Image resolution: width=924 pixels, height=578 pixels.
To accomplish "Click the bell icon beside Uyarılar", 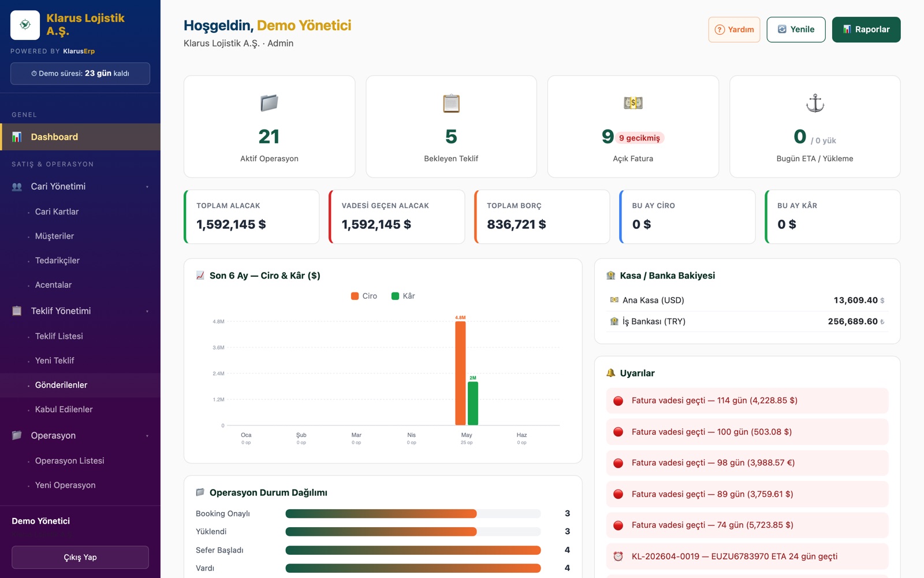I will [x=611, y=373].
